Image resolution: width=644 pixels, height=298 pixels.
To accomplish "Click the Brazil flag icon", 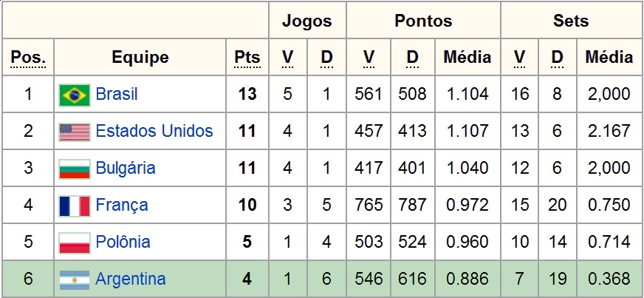I will tap(75, 95).
